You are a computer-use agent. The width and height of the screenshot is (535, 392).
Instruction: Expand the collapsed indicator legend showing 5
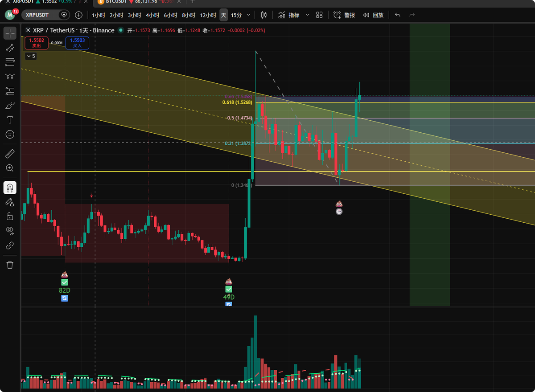click(30, 56)
